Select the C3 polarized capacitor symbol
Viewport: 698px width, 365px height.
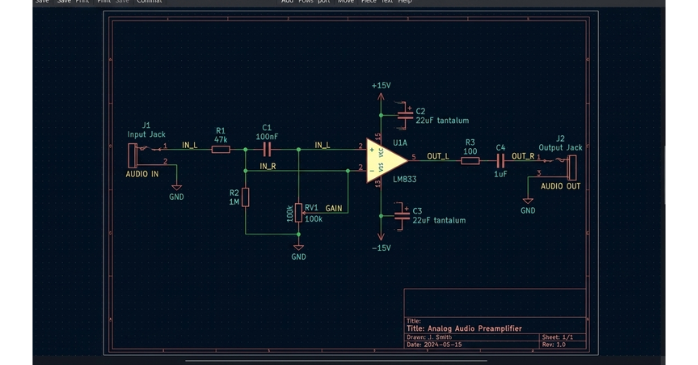pos(402,216)
